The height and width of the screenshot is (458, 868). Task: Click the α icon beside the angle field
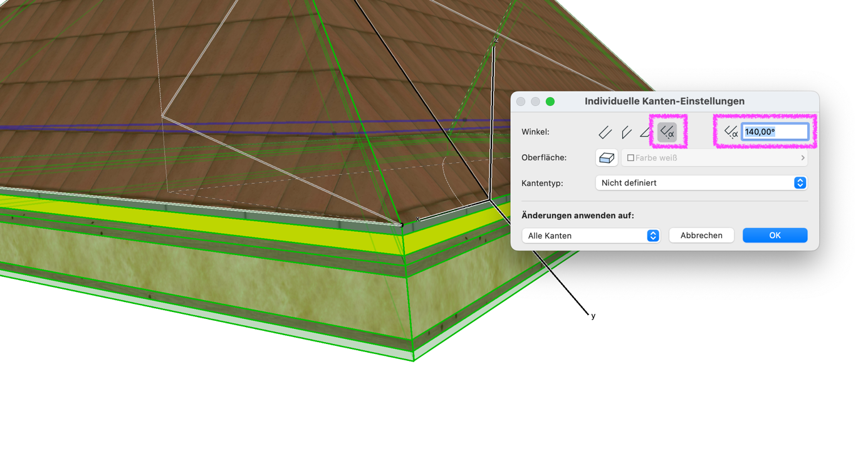point(731,132)
